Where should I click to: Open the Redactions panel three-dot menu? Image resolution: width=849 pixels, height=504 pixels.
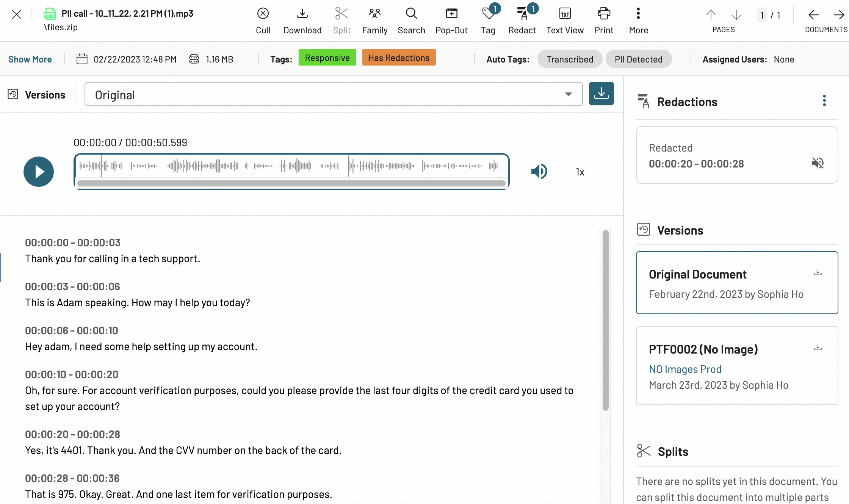(824, 101)
